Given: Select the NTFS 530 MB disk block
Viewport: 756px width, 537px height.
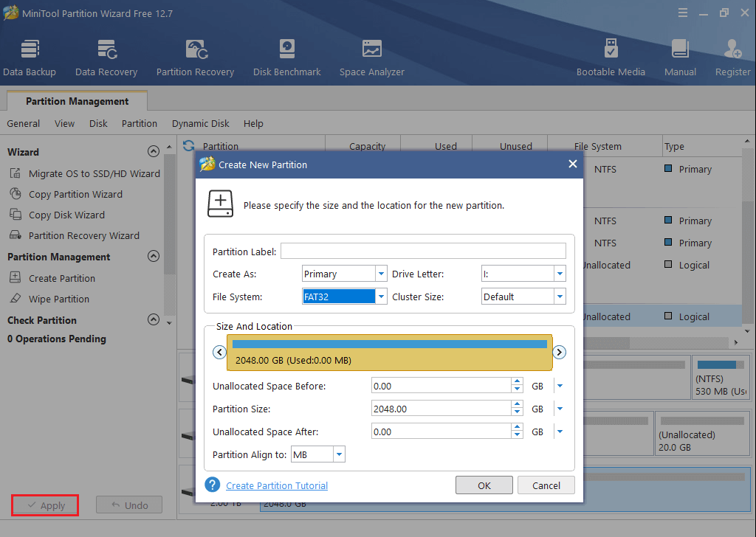Looking at the screenshot, I should coord(721,377).
